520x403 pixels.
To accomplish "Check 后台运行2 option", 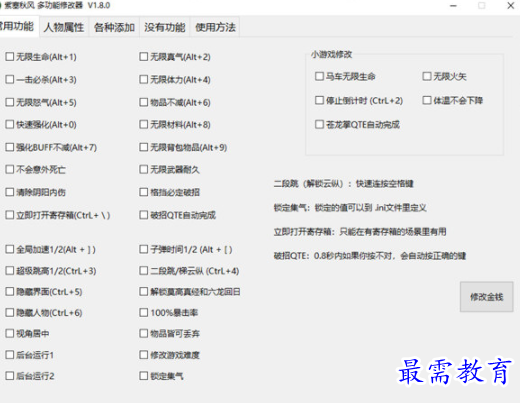I will (x=10, y=376).
